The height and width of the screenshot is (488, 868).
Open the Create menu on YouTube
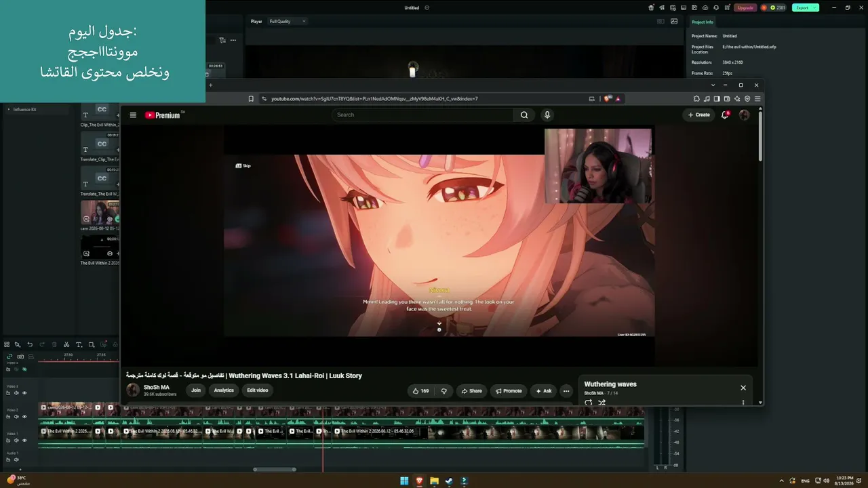[698, 115]
